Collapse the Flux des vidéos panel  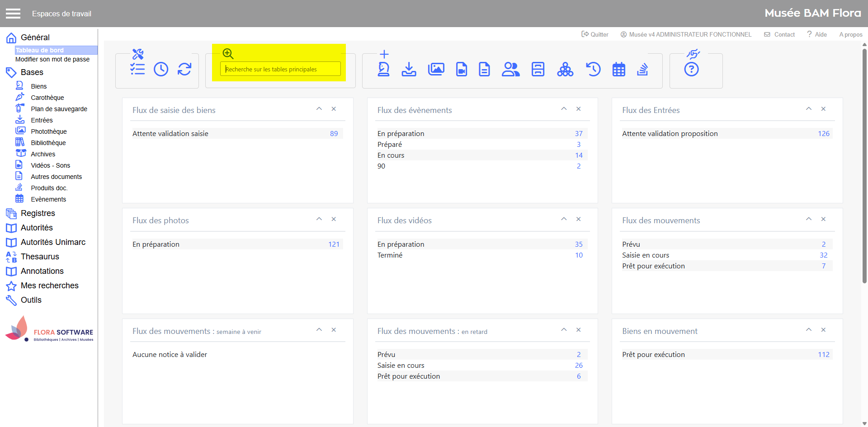(564, 219)
